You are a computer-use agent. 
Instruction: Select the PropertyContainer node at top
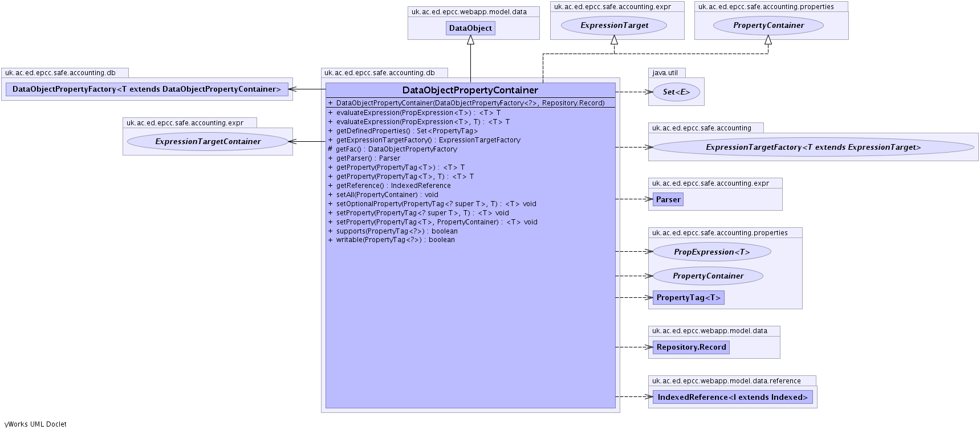768,25
